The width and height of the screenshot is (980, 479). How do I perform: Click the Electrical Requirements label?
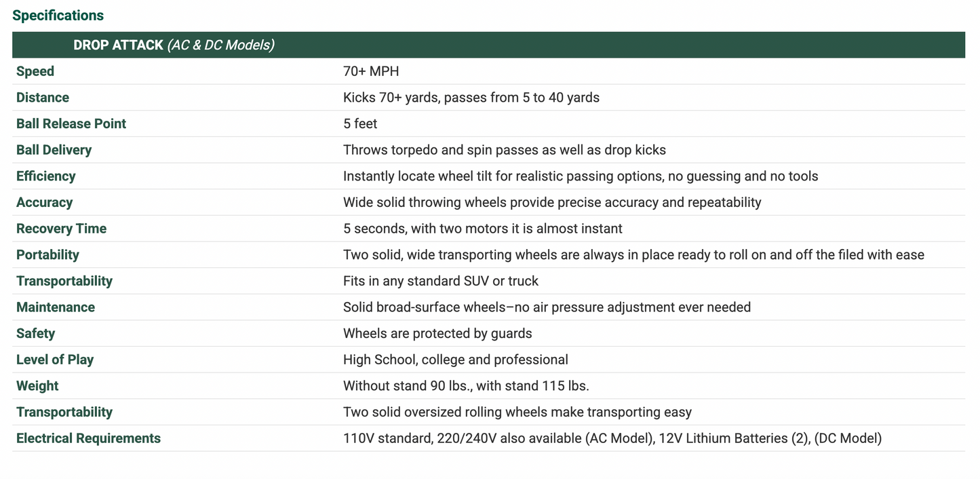point(88,438)
